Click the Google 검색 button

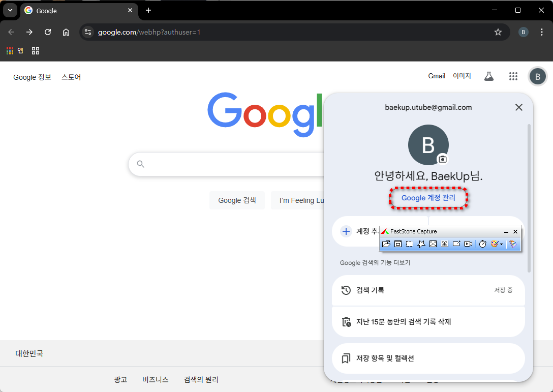[x=237, y=200]
